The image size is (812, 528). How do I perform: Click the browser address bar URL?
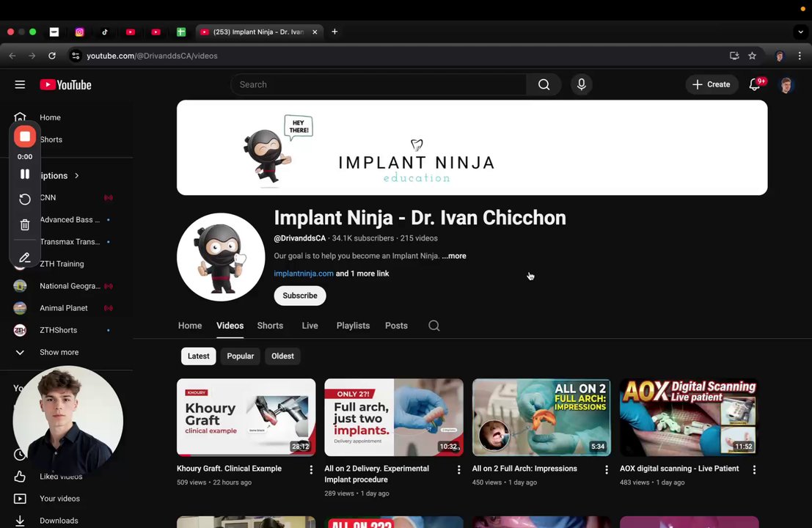(152, 56)
